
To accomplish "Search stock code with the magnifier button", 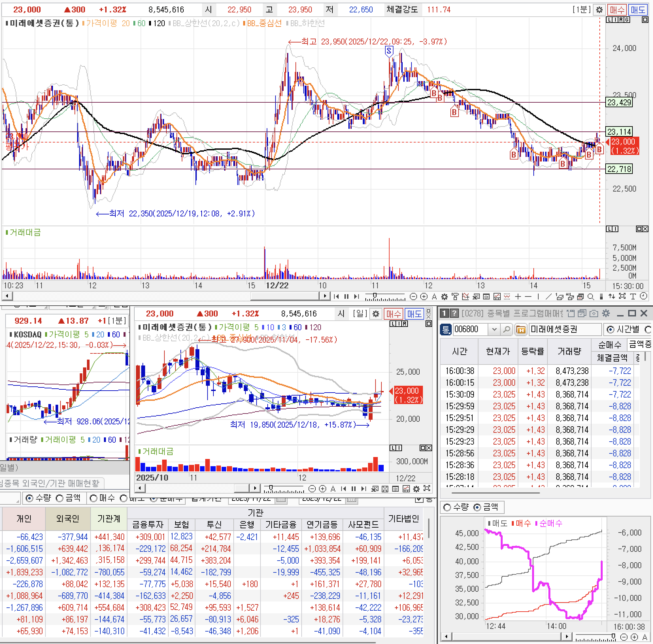I will [506, 329].
